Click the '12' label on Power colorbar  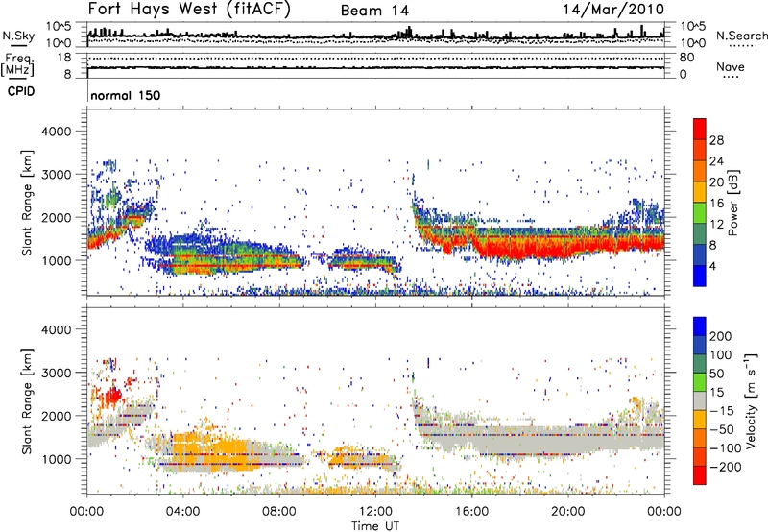716,224
